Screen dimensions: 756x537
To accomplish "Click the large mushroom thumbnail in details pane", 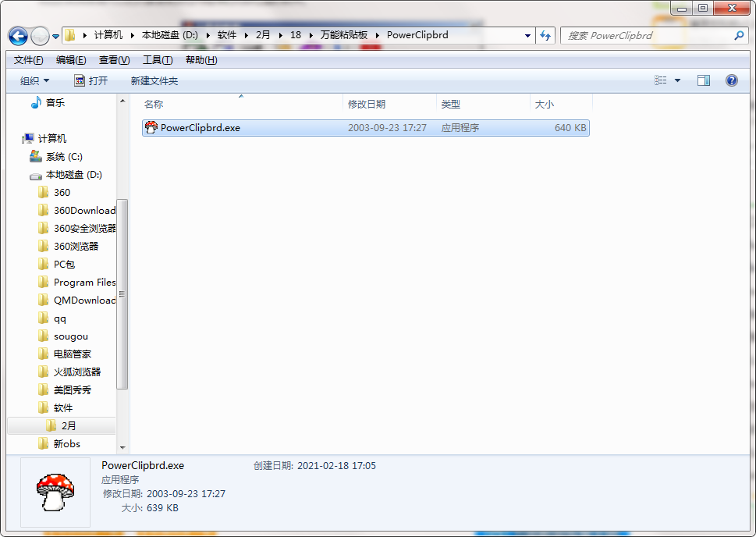I will [55, 493].
